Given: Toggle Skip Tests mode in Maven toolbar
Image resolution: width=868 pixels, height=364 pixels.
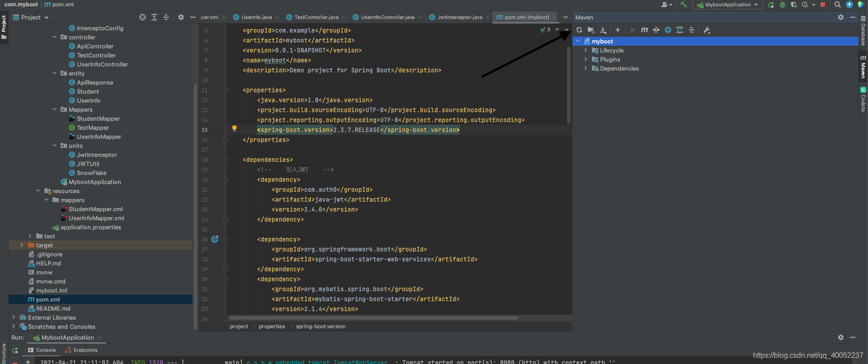Looking at the screenshot, I should click(668, 30).
